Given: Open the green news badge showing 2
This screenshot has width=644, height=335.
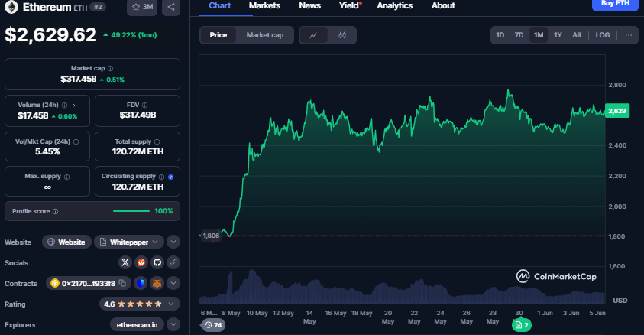Looking at the screenshot, I should click(522, 325).
